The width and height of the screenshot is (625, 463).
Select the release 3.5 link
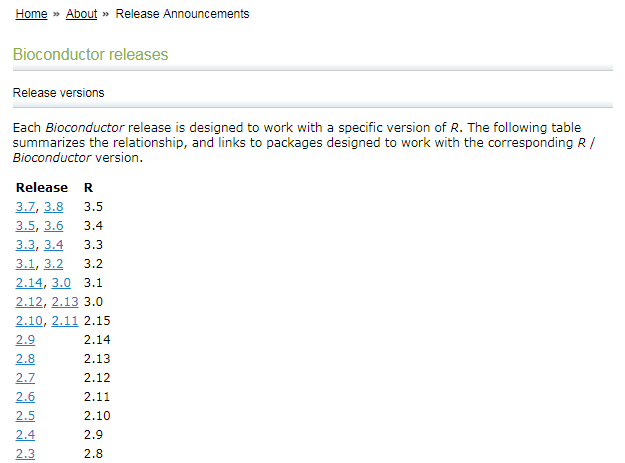(26, 226)
